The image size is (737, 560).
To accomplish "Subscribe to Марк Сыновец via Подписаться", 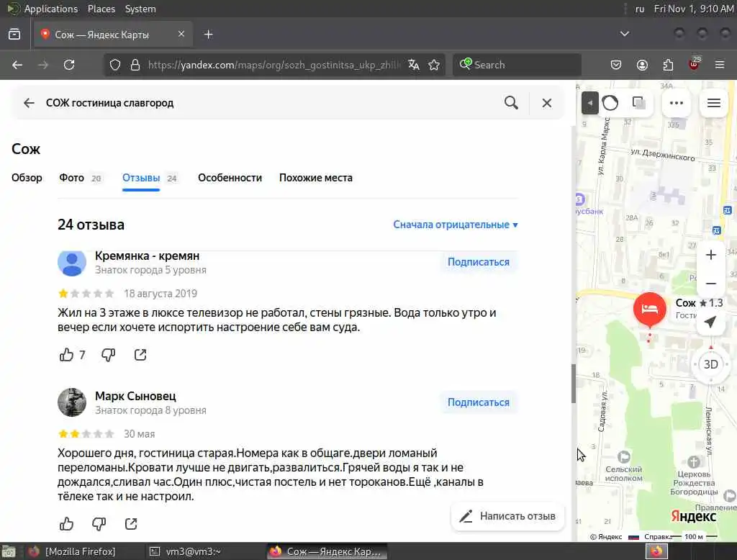I will pos(479,402).
